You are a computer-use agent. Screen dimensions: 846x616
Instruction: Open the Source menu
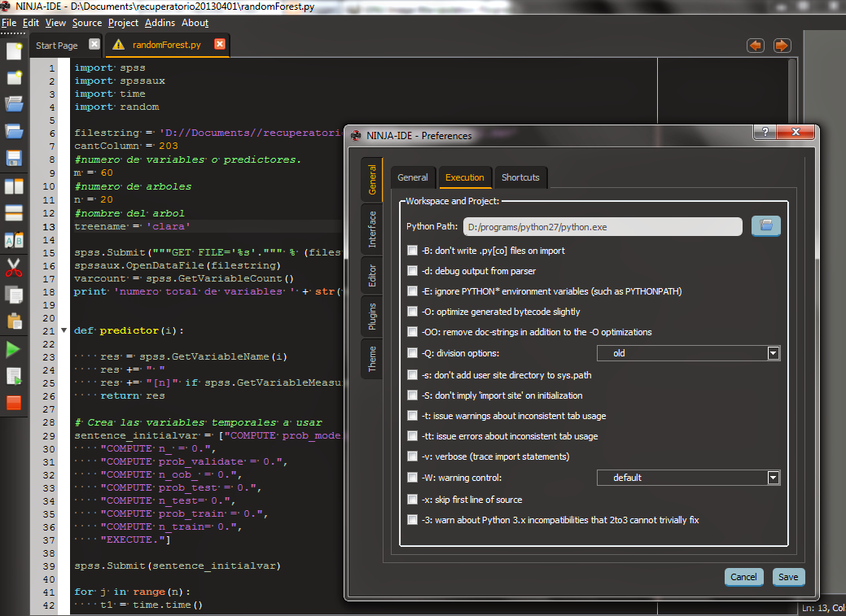(87, 23)
